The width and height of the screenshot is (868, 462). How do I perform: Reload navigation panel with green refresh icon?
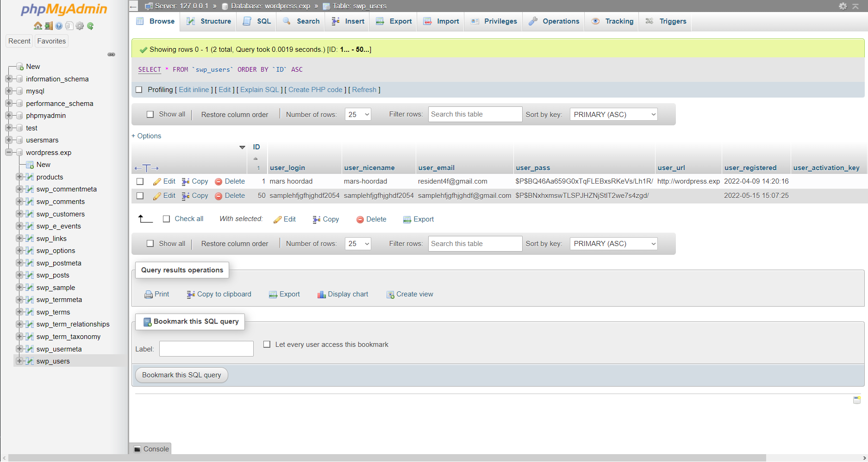pyautogui.click(x=90, y=26)
